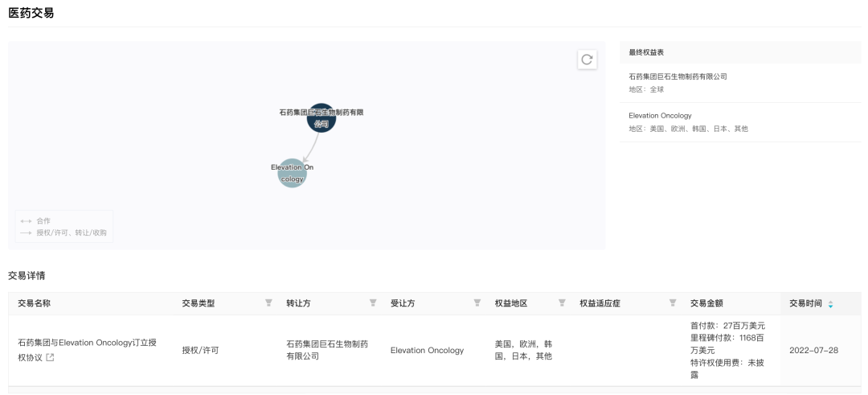Image resolution: width=868 pixels, height=395 pixels.
Task: Click the 受让方 column header text
Action: point(403,303)
